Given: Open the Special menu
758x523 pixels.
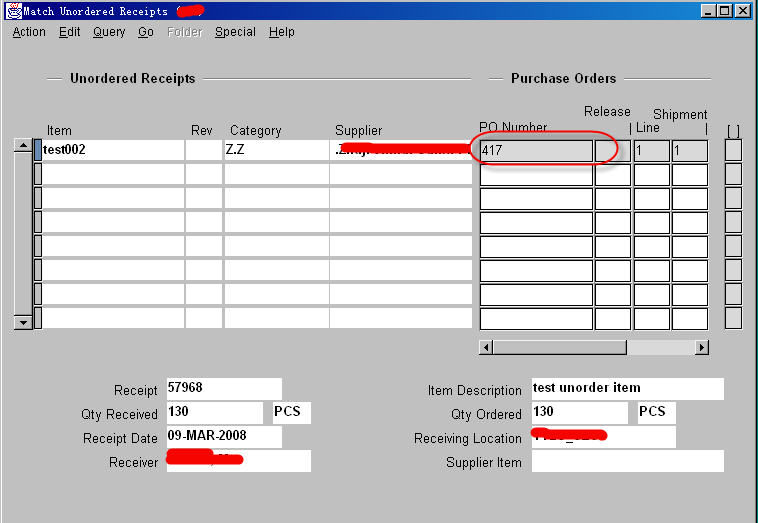Looking at the screenshot, I should (x=235, y=32).
